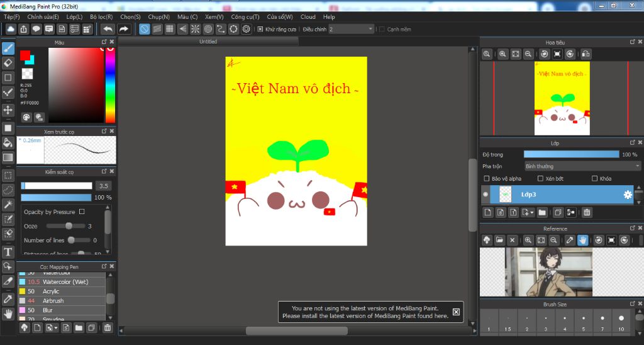Viewport: 644px width, 345px height.
Task: Dismiss the MediBang update notification
Action: coord(456,312)
